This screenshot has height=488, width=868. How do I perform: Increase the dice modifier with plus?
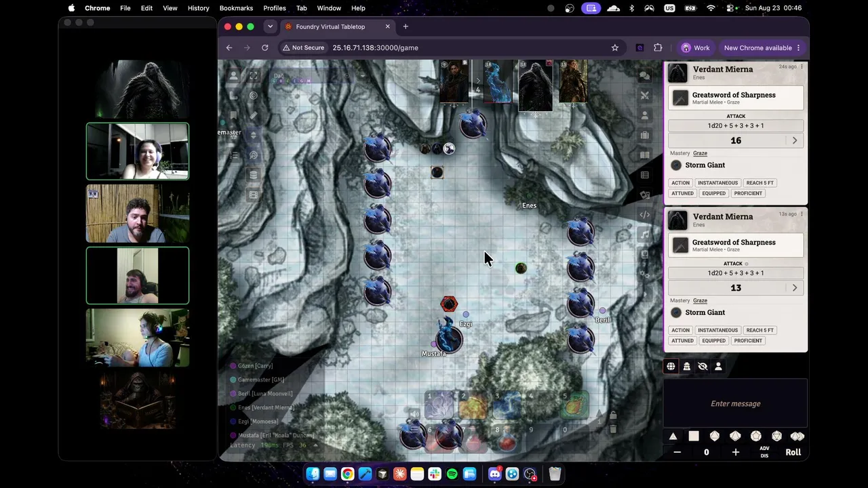tap(735, 452)
